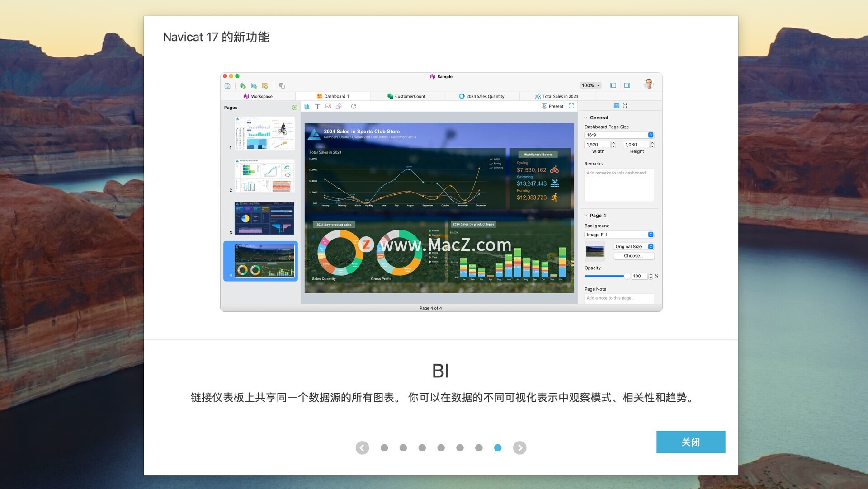Screen dimensions: 868x489
Task: Click the Opacity value field 100
Action: click(639, 276)
